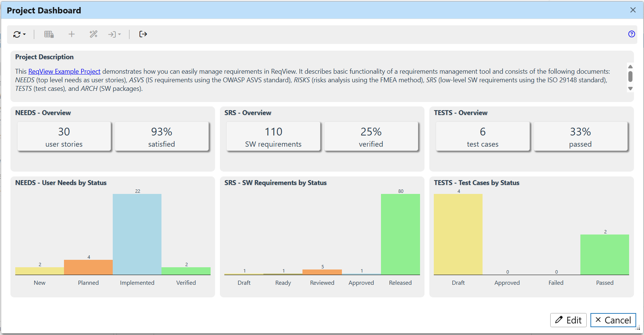Click the Implemented bar in the NEEDS chart
The height and width of the screenshot is (335, 644).
[137, 234]
